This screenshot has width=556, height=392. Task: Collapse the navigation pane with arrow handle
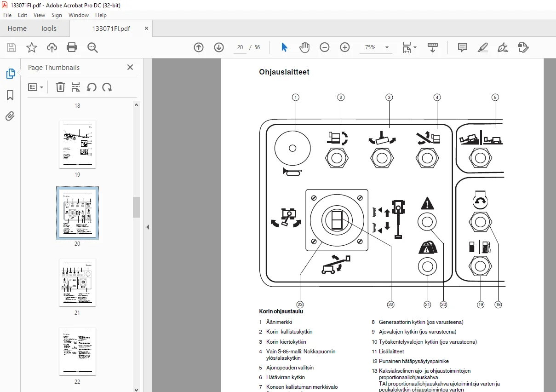(x=148, y=227)
